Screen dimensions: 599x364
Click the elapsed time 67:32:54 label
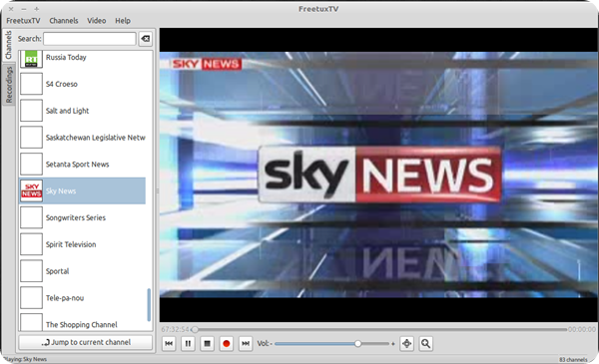[175, 329]
